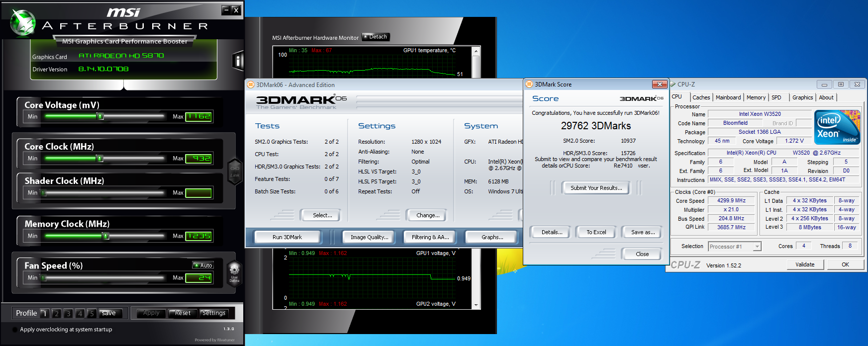The width and height of the screenshot is (868, 346).
Task: Minimize the CPU-Z window
Action: coord(824,84)
